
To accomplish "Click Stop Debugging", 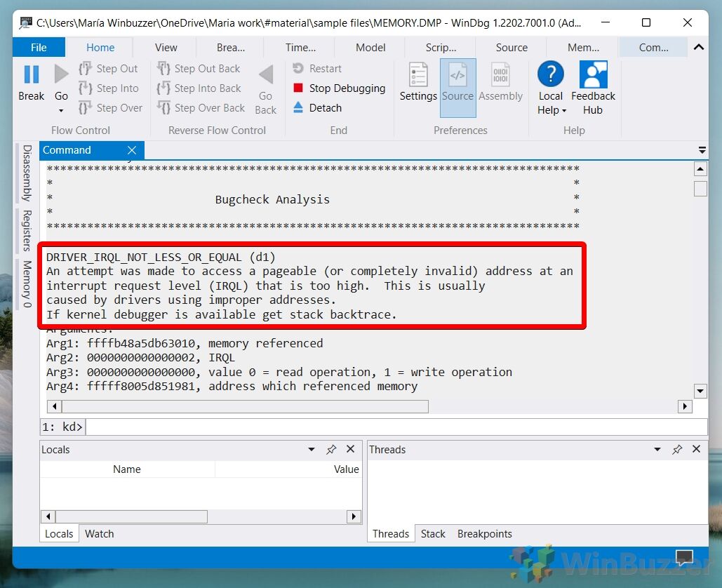I will coord(340,88).
